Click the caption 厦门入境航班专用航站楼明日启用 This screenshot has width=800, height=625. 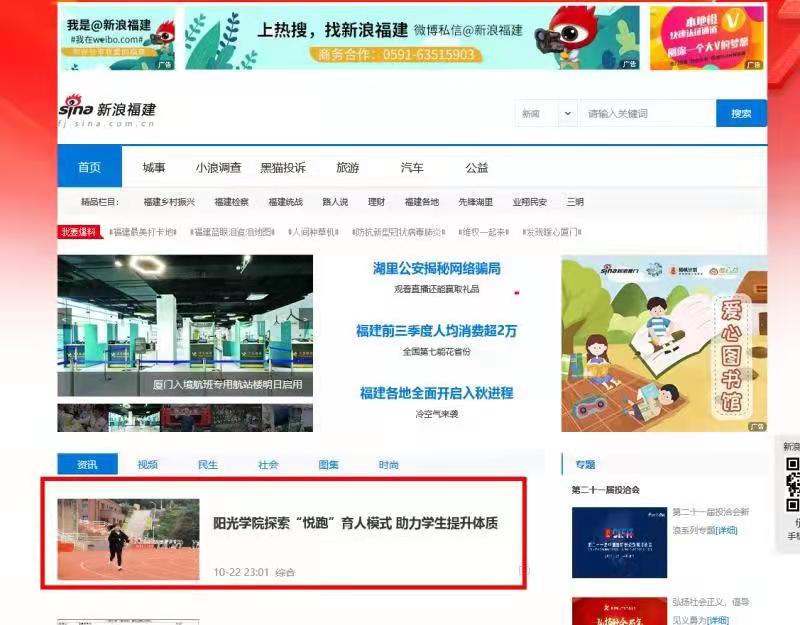pos(228,385)
